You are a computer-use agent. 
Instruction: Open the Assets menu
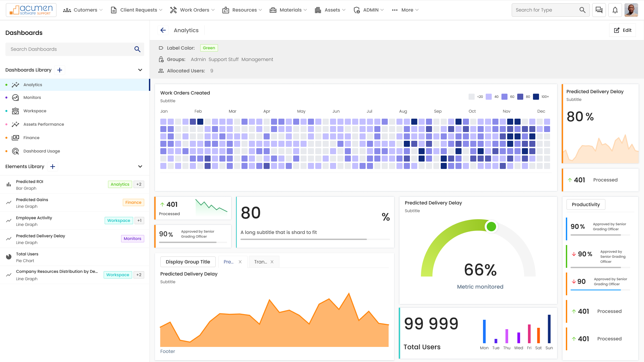point(330,10)
